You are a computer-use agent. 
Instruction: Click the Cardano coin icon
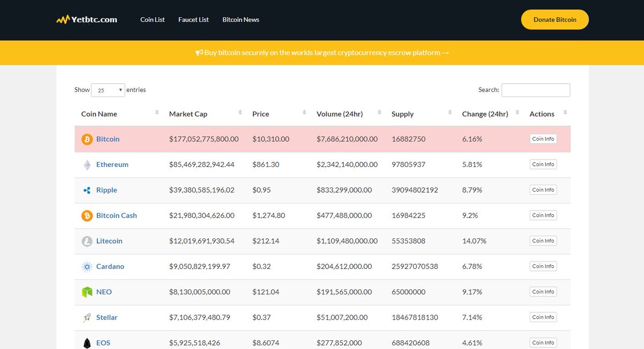click(x=87, y=267)
